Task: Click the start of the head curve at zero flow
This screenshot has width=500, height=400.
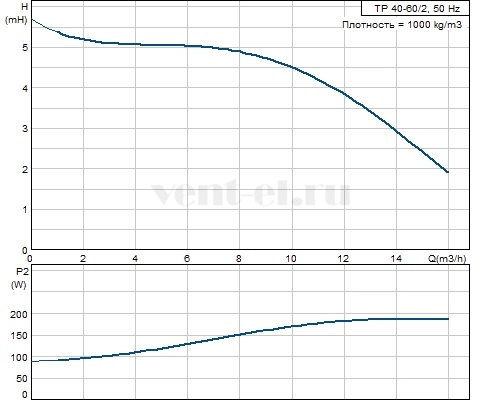Action: coord(32,19)
